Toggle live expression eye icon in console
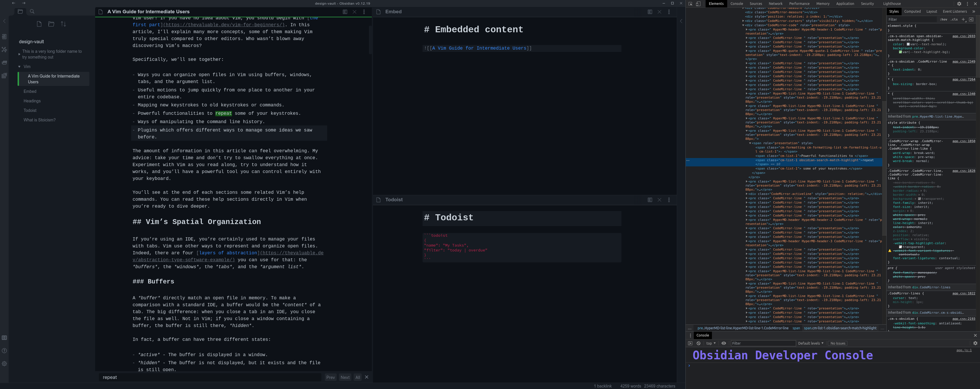 [723, 343]
